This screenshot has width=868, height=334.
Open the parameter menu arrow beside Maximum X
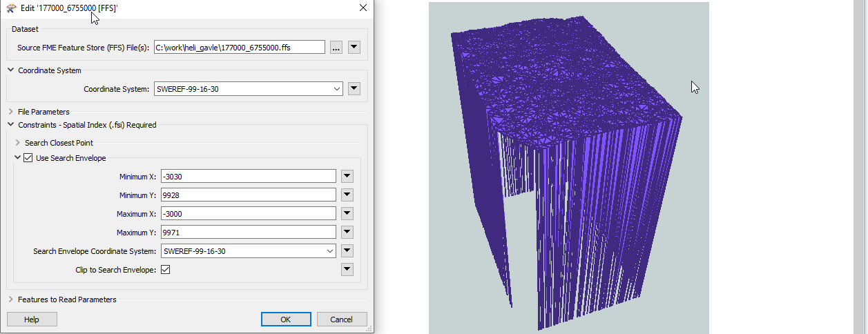pyautogui.click(x=347, y=214)
